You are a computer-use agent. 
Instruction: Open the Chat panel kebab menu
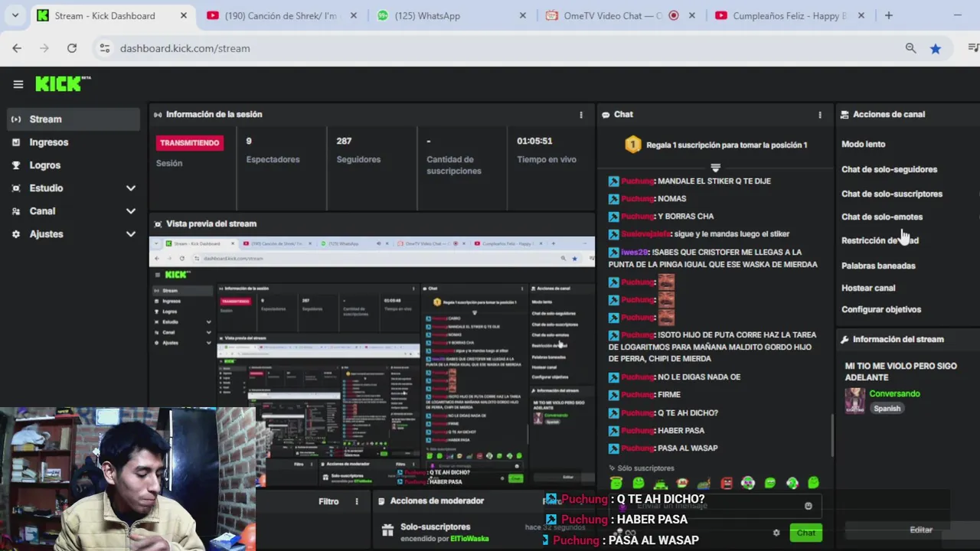click(820, 115)
